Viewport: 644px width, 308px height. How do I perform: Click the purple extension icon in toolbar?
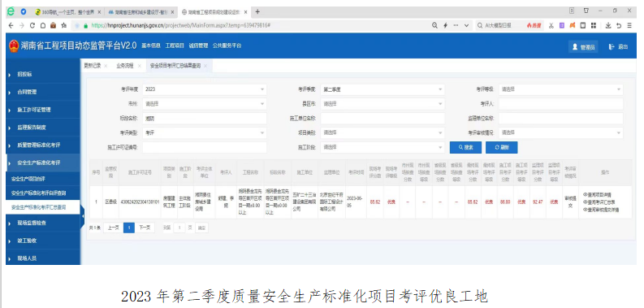click(562, 25)
